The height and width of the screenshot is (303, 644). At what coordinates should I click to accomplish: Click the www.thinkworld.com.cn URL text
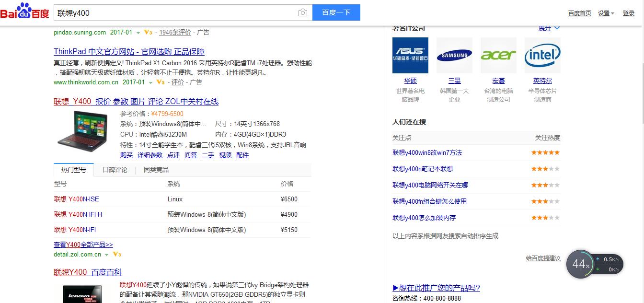[86, 82]
